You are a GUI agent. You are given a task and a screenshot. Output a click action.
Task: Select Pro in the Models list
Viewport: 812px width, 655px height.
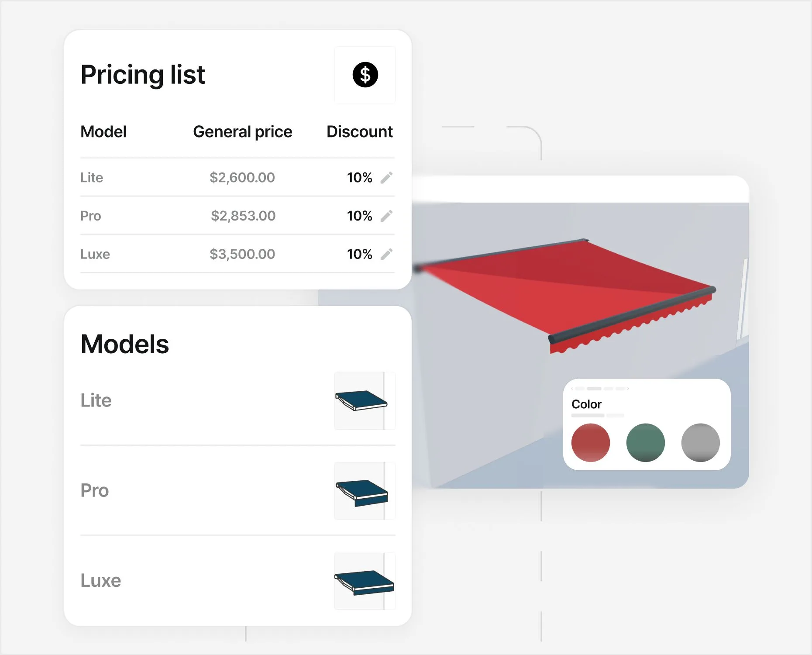(95, 490)
